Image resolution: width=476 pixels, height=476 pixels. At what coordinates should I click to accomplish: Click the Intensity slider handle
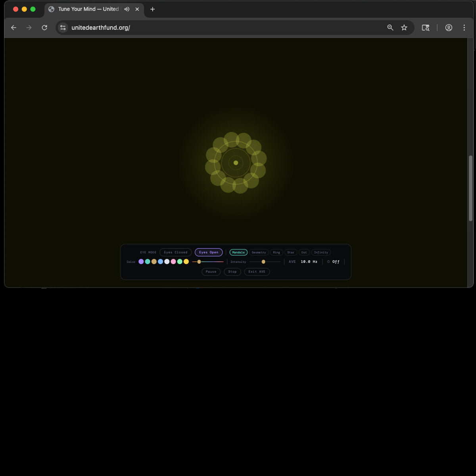(263, 262)
